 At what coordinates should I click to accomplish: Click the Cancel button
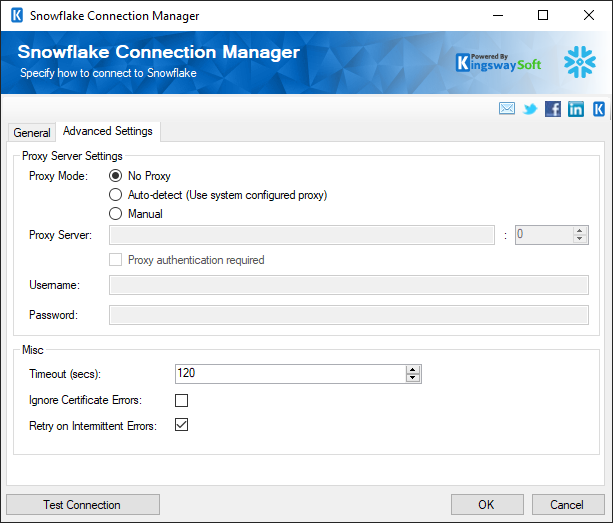coord(568,505)
